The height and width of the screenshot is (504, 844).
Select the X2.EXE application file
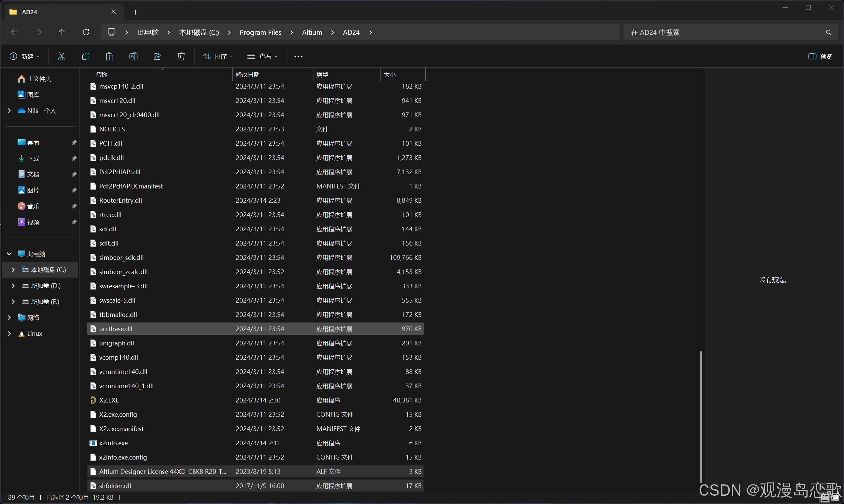[x=109, y=400]
